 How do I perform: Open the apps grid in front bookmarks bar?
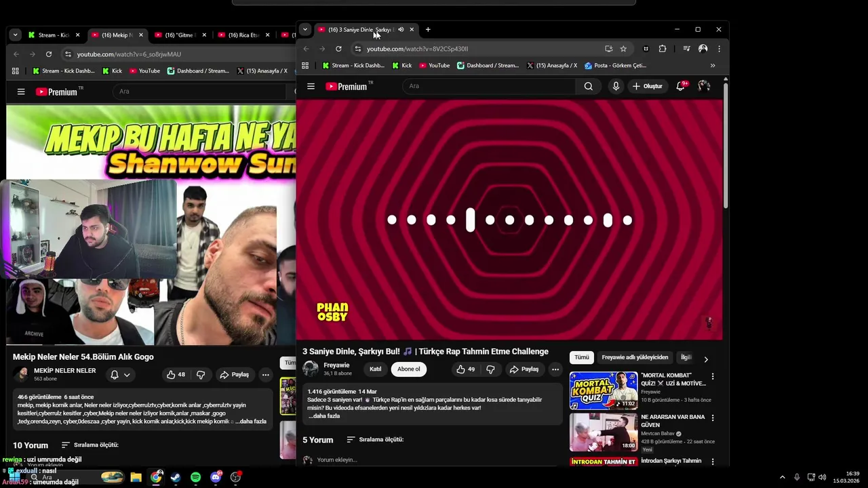click(x=305, y=66)
